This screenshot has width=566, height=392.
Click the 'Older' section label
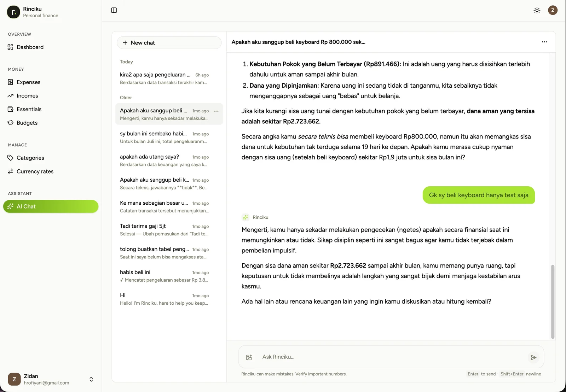point(126,98)
